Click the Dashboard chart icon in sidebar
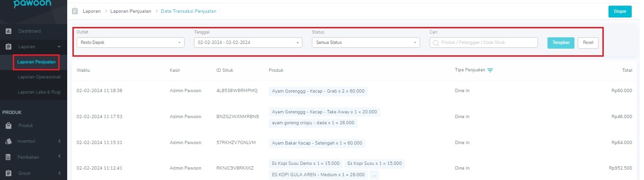Image resolution: width=644 pixels, height=180 pixels. tap(8, 31)
